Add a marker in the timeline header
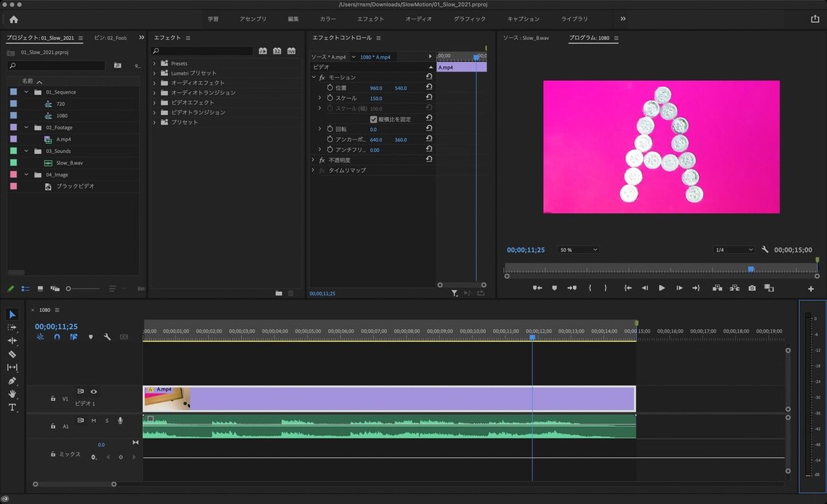The image size is (827, 504). click(x=90, y=337)
